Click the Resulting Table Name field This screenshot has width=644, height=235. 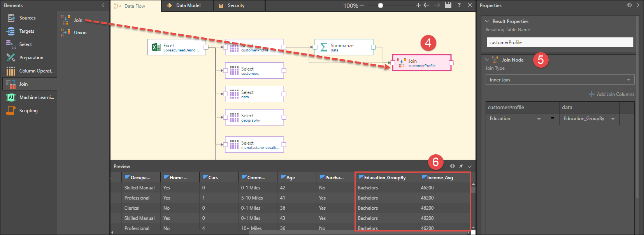click(x=560, y=42)
